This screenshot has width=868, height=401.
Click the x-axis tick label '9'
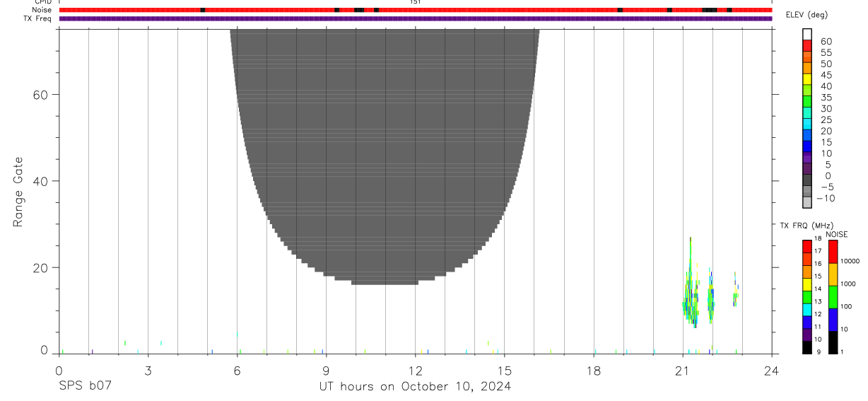pos(326,371)
